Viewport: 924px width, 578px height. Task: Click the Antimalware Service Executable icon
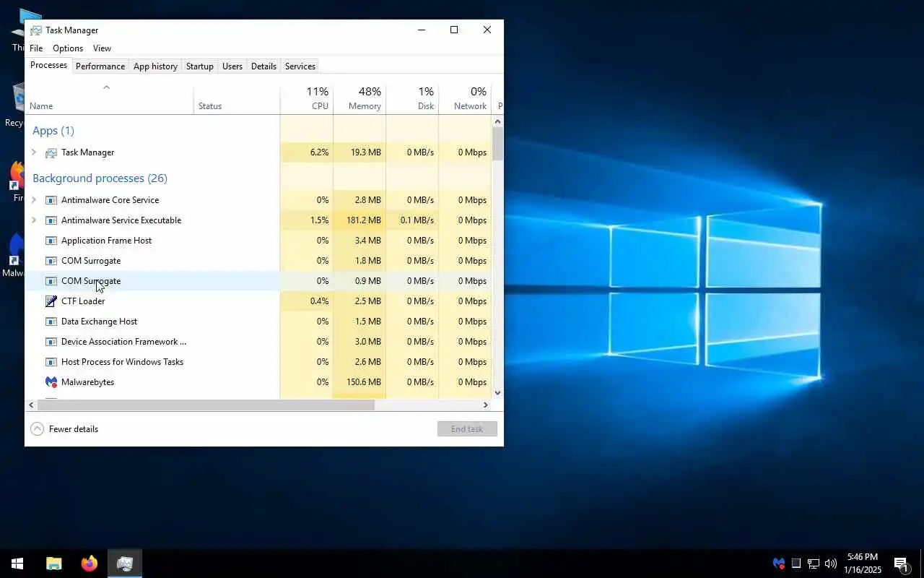[x=51, y=220]
